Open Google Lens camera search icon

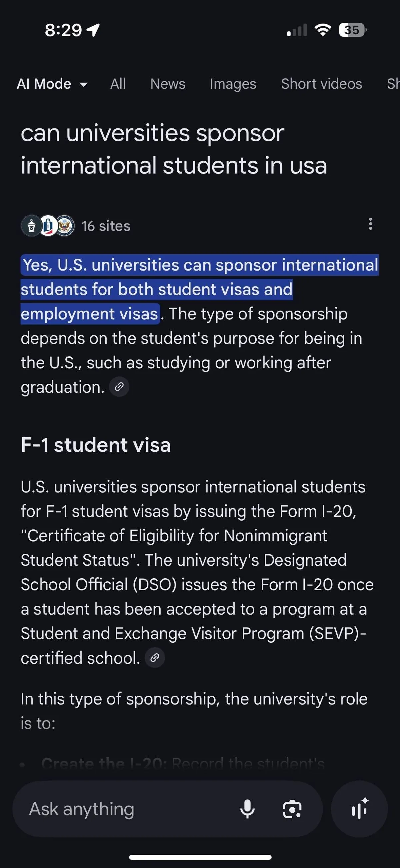(x=292, y=809)
